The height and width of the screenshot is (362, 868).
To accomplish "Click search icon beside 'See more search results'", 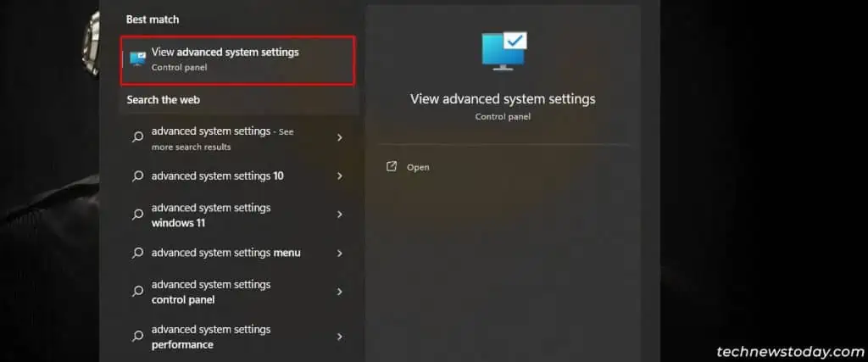I will coord(137,138).
